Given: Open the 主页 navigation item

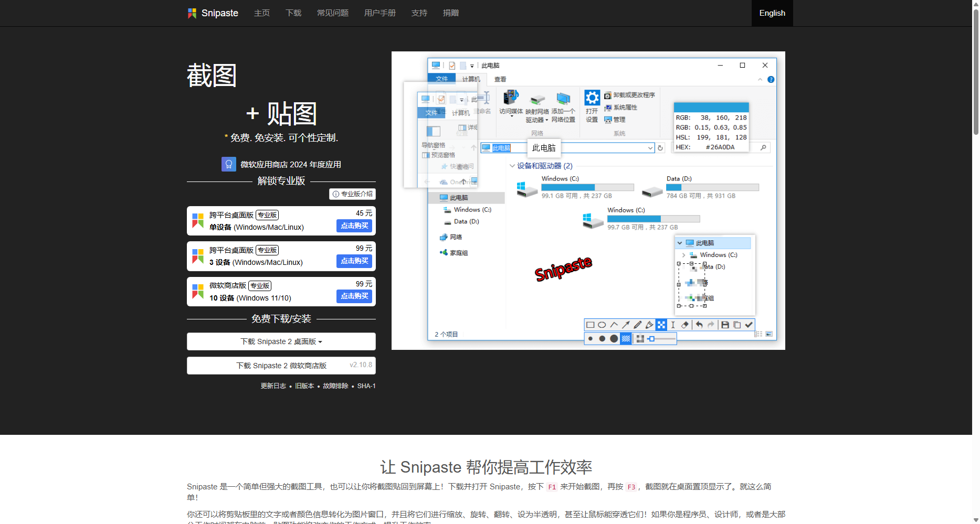Looking at the screenshot, I should tap(262, 13).
